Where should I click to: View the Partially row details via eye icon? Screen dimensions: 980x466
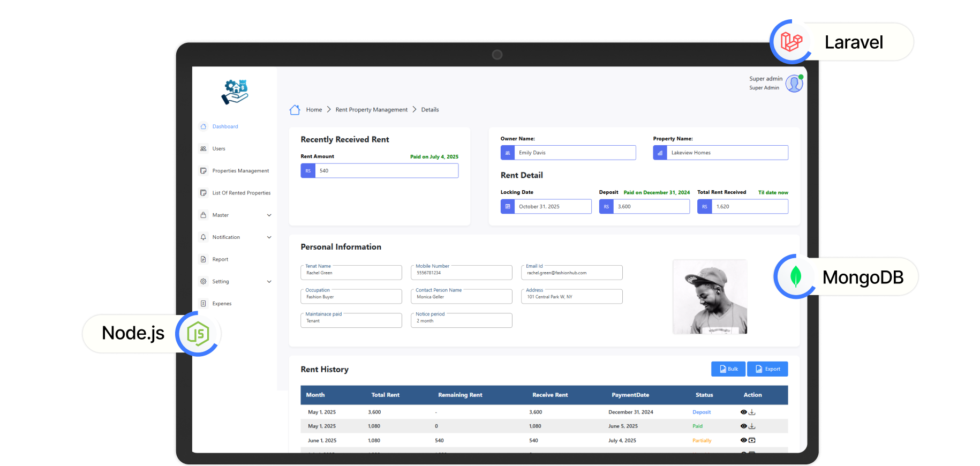pyautogui.click(x=743, y=440)
